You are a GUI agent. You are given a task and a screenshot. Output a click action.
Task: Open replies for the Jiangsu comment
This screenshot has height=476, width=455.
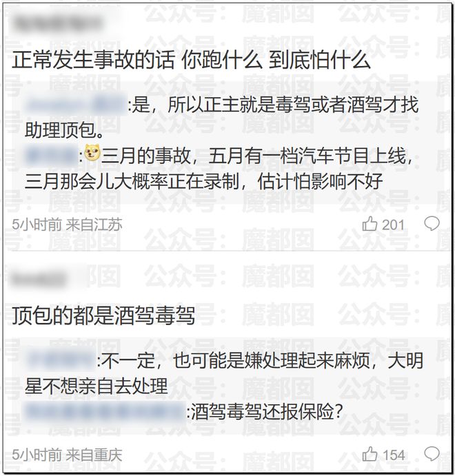click(x=432, y=224)
